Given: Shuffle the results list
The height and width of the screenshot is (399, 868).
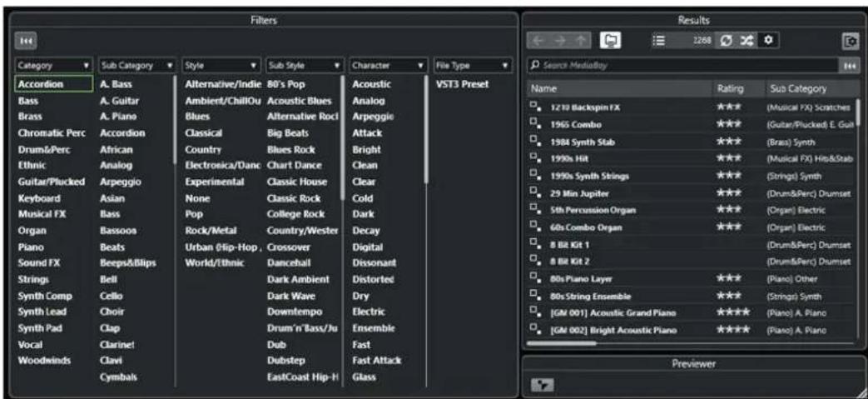Looking at the screenshot, I should pos(745,41).
